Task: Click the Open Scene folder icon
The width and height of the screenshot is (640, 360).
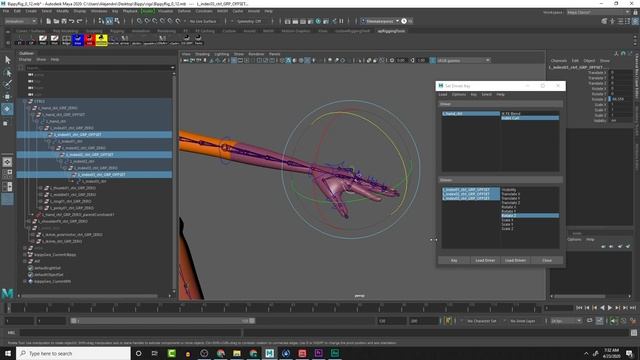Action: coord(56,21)
